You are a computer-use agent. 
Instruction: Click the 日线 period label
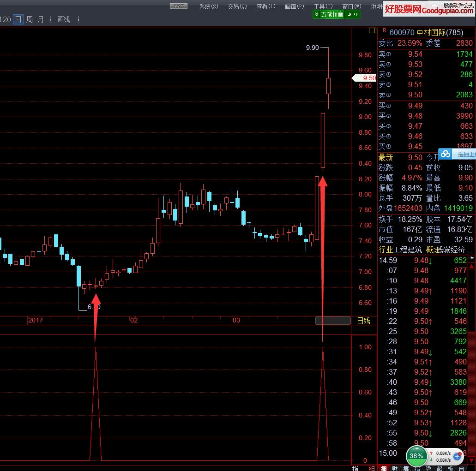click(x=363, y=321)
